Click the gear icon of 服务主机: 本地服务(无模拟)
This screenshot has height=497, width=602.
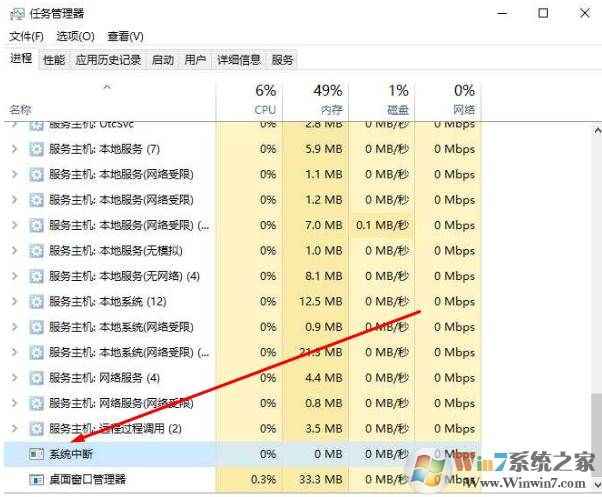[37, 250]
